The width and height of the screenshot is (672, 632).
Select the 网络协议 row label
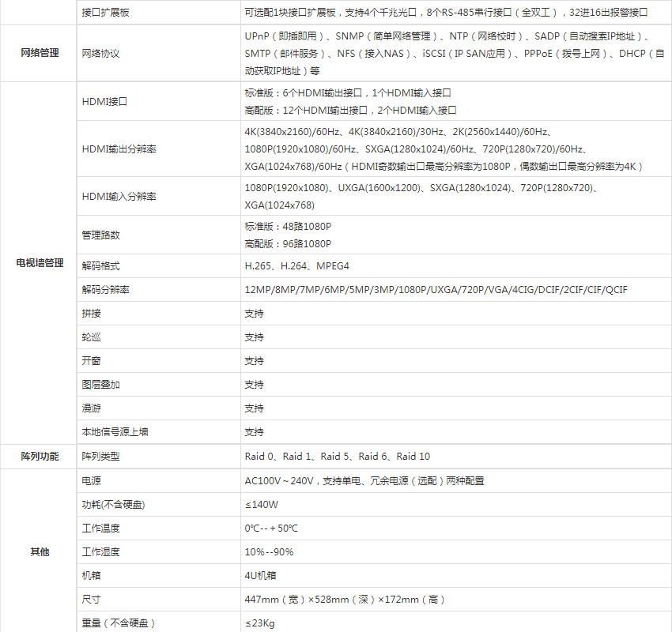101,53
